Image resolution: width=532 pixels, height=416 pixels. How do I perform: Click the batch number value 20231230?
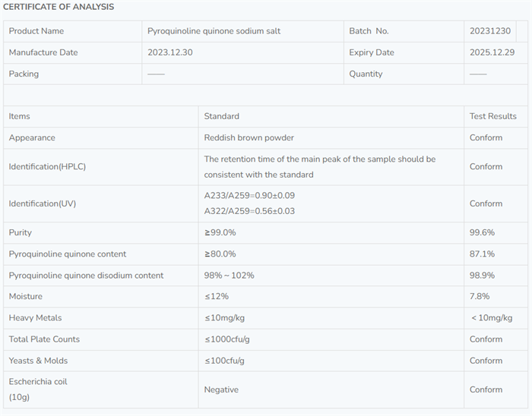492,31
